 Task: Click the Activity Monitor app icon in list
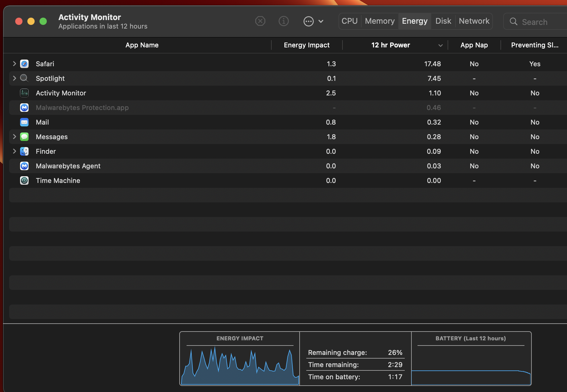24,93
